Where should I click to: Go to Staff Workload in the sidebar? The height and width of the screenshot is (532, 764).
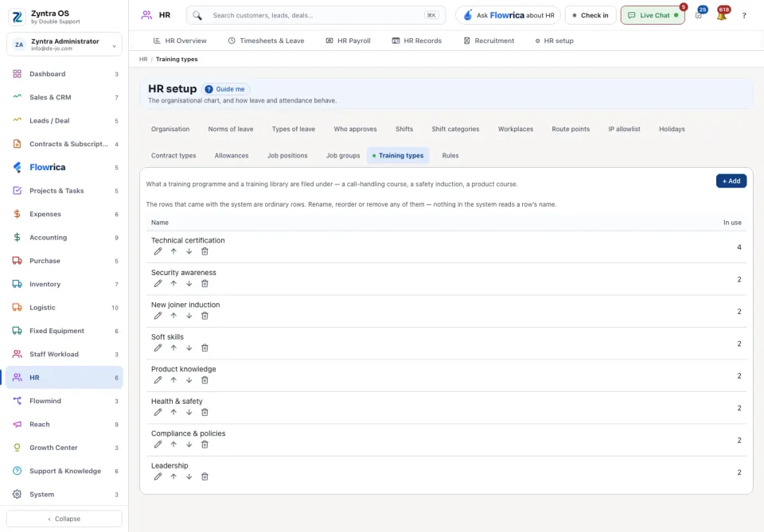[64, 355]
